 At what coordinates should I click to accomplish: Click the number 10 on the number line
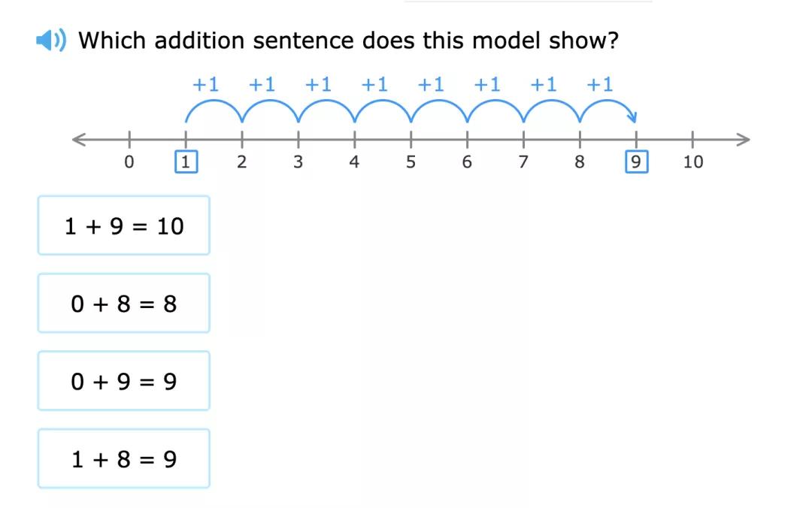click(692, 162)
